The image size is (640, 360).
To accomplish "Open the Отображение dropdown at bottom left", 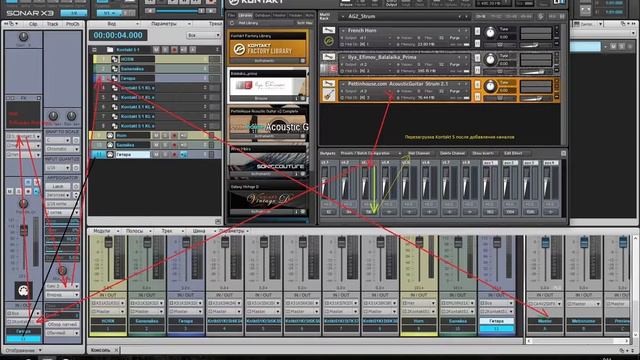I will pos(23,350).
